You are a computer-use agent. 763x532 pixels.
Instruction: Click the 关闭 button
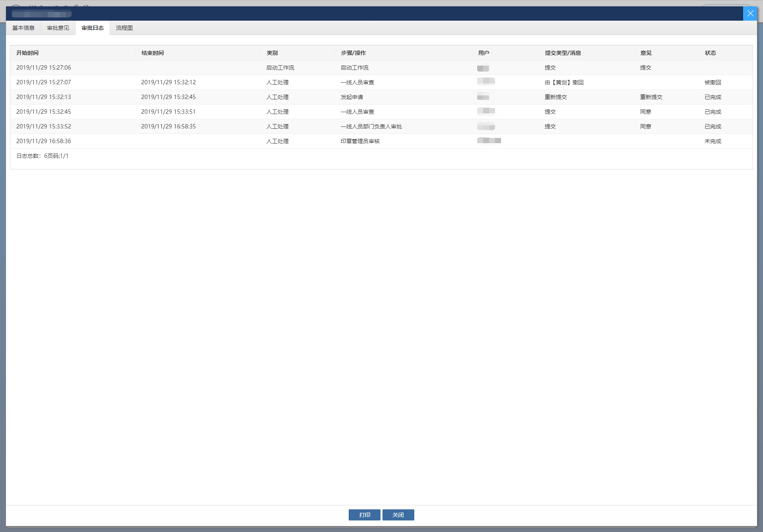tap(398, 515)
